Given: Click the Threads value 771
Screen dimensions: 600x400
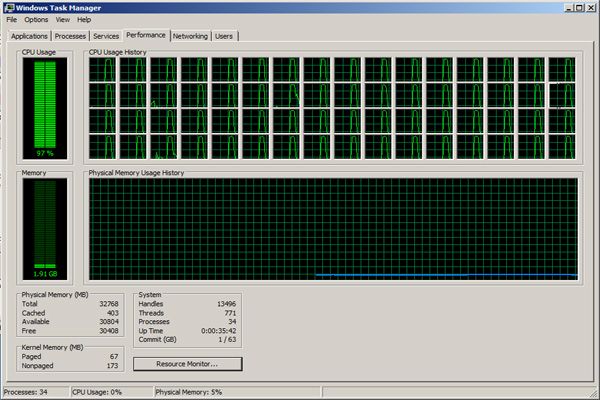Looking at the screenshot, I should (230, 313).
